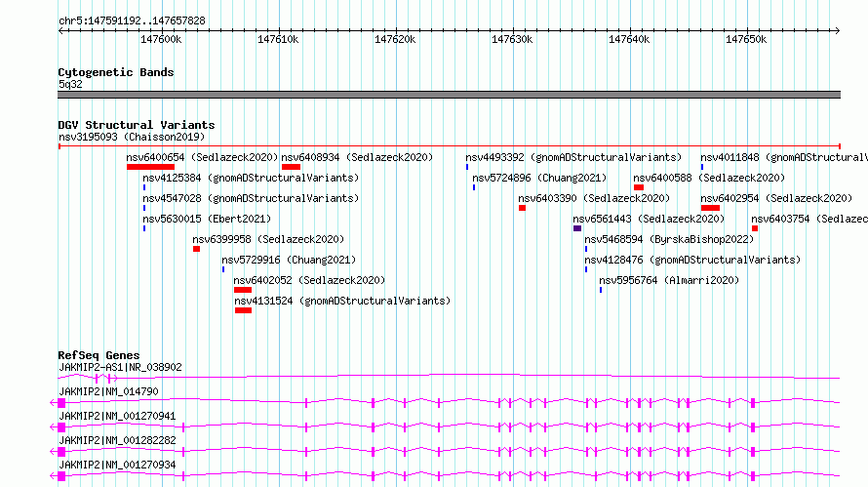Select the JAKMIP2|NM_001282282 transcript label
868x487 pixels.
click(x=117, y=440)
